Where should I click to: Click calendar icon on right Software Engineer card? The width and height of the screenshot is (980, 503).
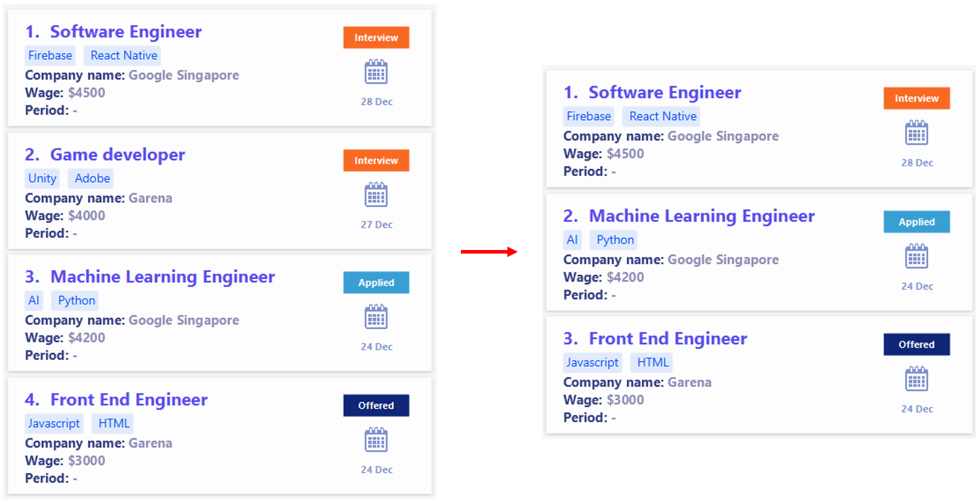[916, 133]
